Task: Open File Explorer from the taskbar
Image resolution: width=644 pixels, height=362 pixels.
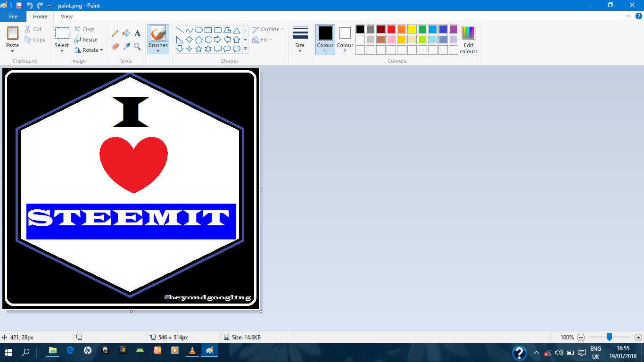Action: pyautogui.click(x=53, y=351)
